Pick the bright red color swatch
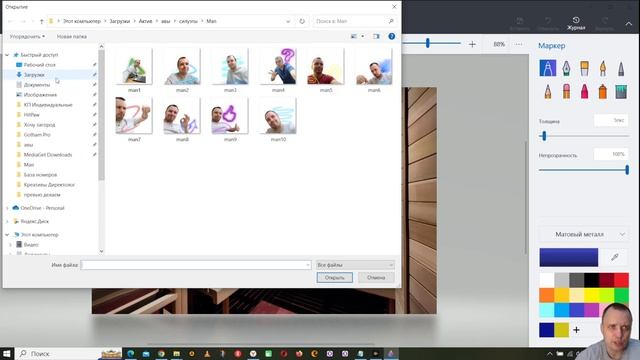The width and height of the screenshot is (640, 360). 621,280
